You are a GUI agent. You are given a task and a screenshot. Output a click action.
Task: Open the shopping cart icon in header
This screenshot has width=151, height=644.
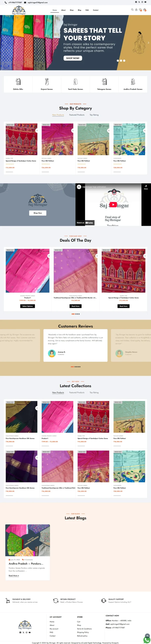pyautogui.click(x=145, y=10)
